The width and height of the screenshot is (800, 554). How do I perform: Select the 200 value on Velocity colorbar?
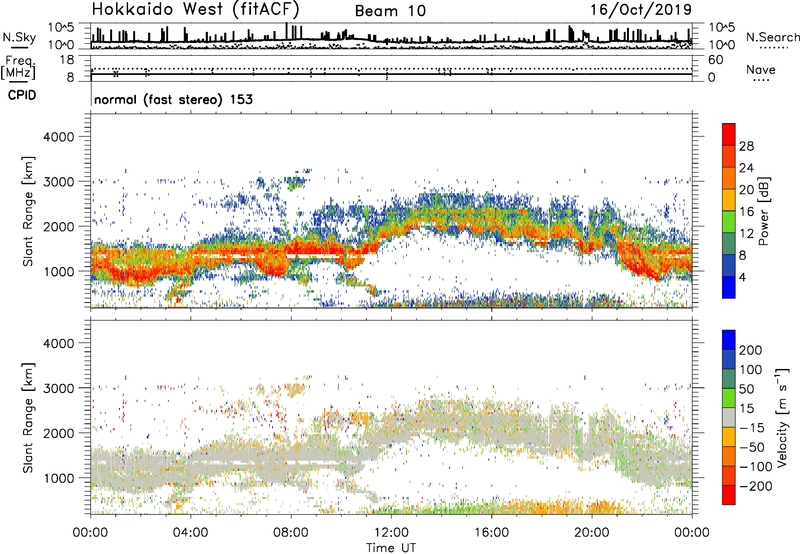751,350
